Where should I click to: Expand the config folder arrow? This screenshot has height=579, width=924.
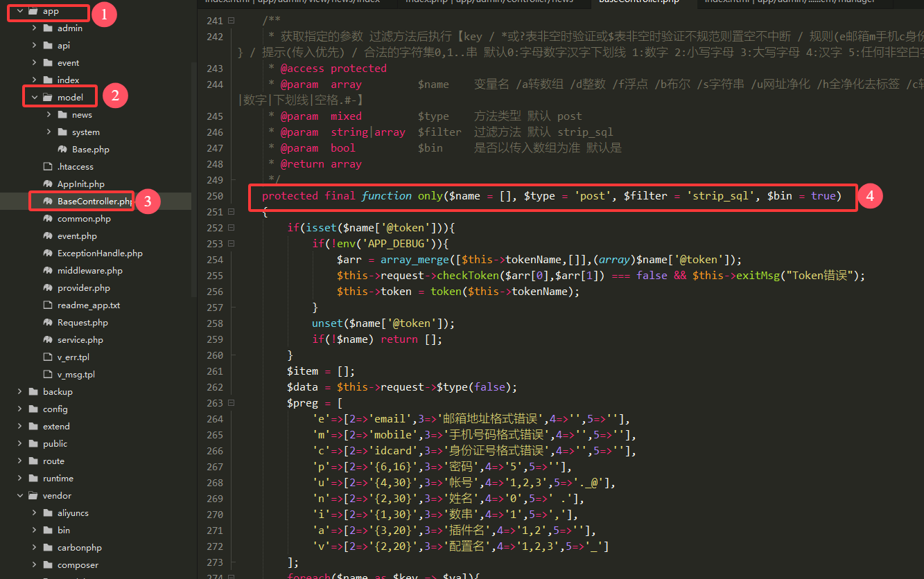20,409
